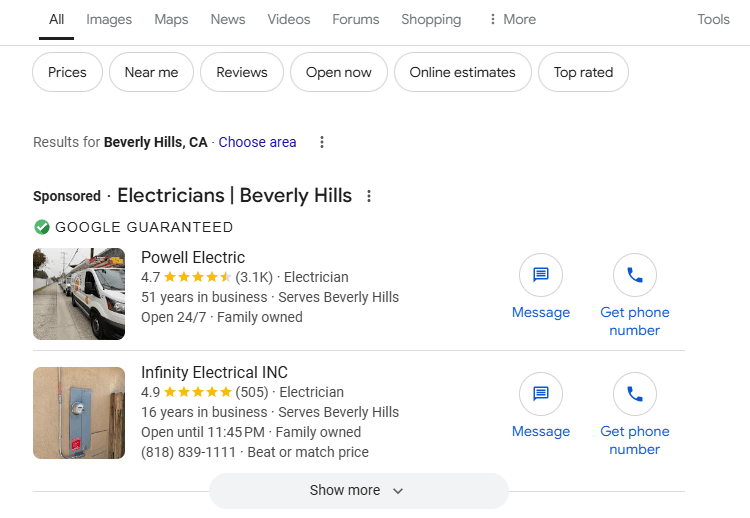Message Powell Electric via chat icon
This screenshot has height=518, width=750.
pos(541,275)
